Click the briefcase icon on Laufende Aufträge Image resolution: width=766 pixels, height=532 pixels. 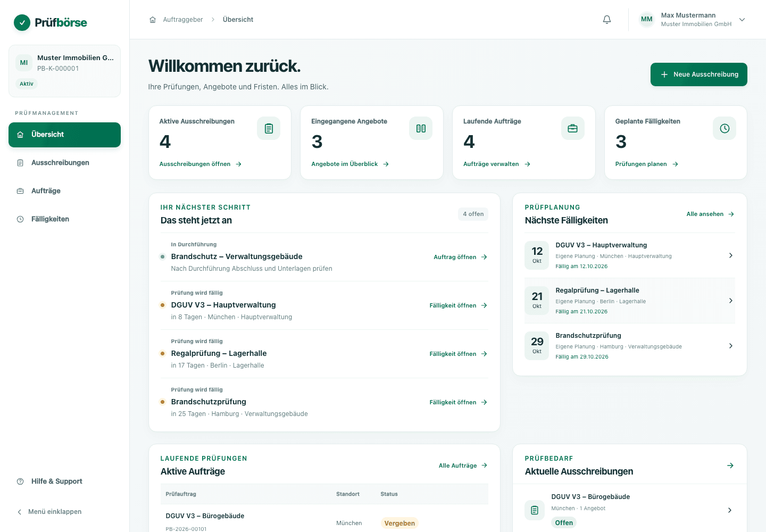coord(573,128)
